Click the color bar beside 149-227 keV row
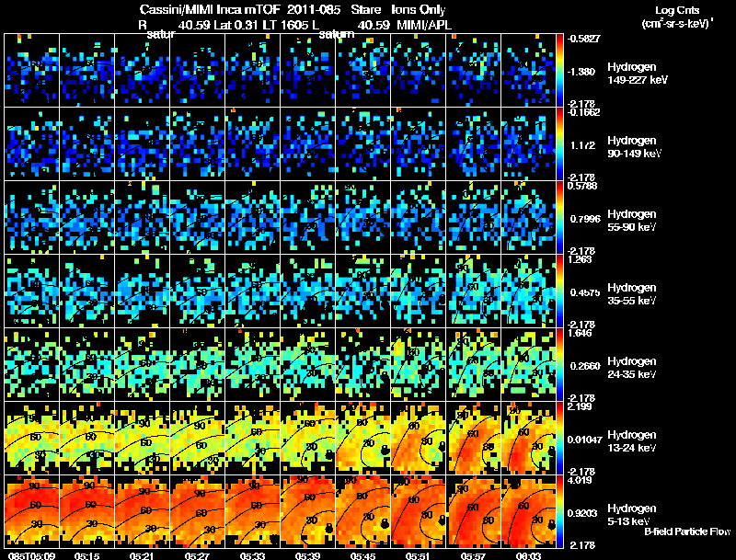This screenshot has height=560, width=736. (559, 71)
